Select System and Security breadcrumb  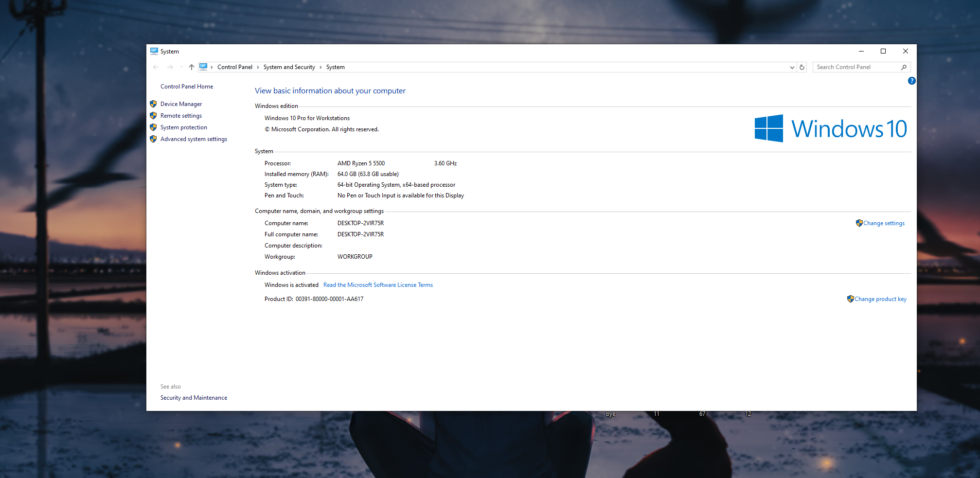coord(289,67)
